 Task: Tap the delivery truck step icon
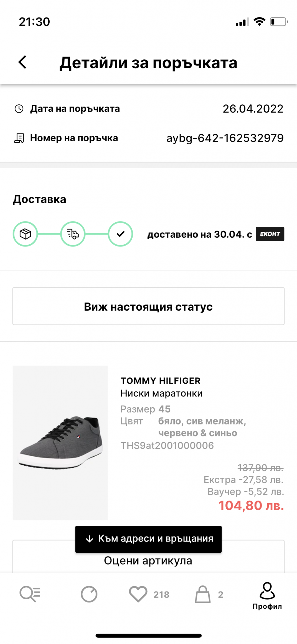tap(73, 234)
